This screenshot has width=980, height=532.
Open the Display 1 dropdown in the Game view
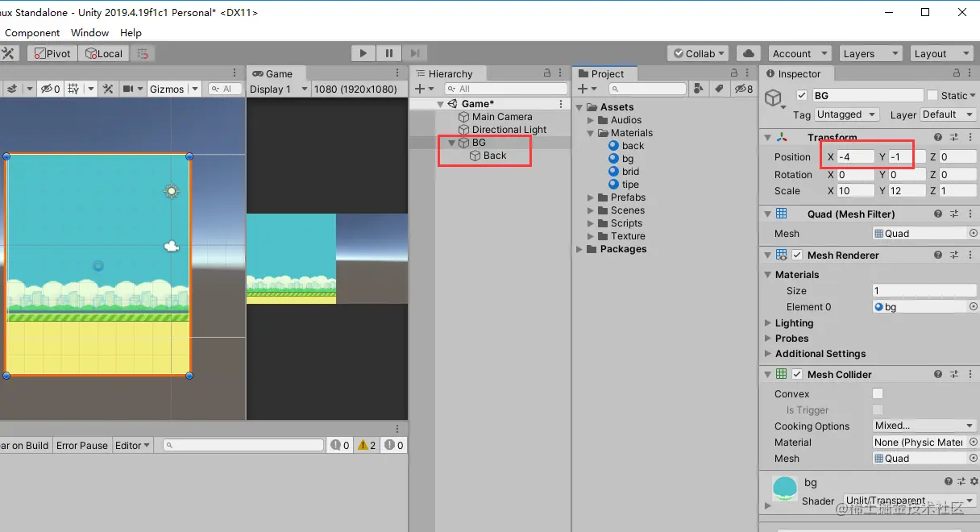click(x=279, y=89)
